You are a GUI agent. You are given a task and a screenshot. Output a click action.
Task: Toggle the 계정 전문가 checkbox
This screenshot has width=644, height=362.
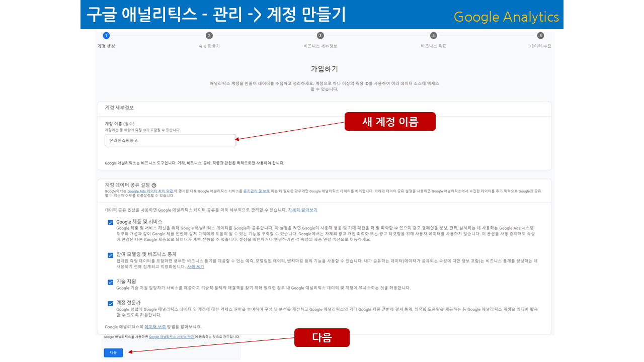click(x=110, y=303)
